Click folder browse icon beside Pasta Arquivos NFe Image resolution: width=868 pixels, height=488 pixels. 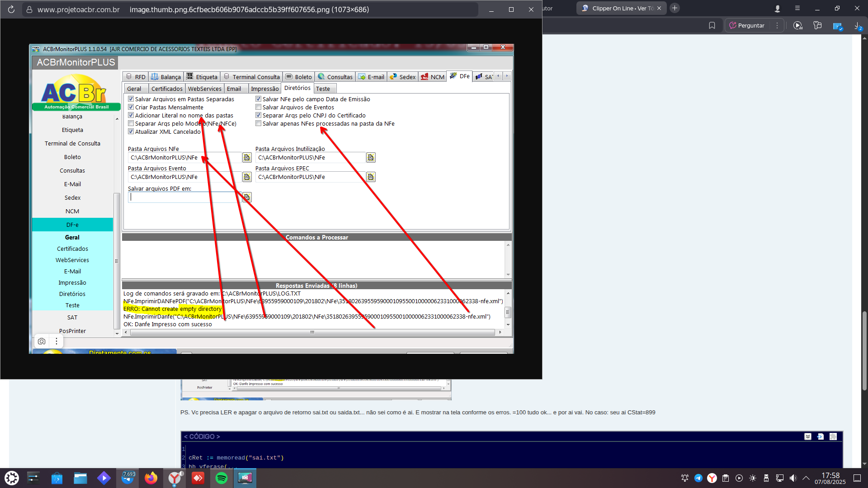click(x=247, y=158)
